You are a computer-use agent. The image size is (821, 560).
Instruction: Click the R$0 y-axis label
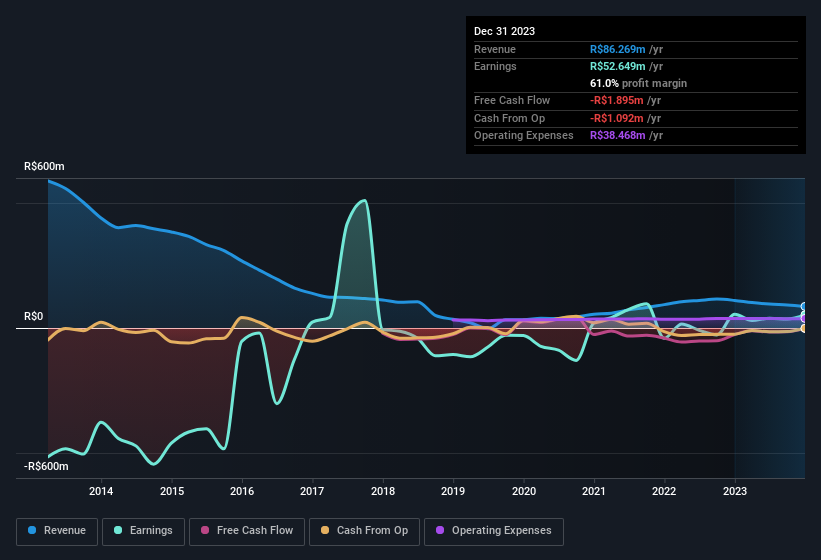pos(34,317)
